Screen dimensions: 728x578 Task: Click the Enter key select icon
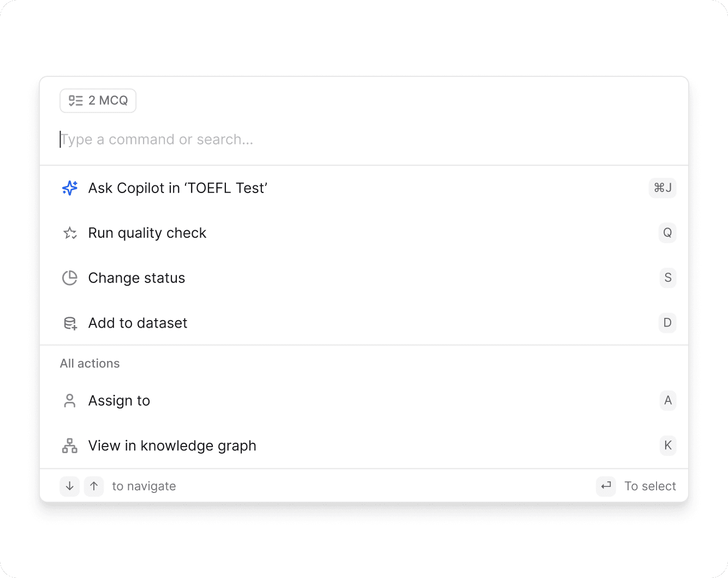click(606, 486)
